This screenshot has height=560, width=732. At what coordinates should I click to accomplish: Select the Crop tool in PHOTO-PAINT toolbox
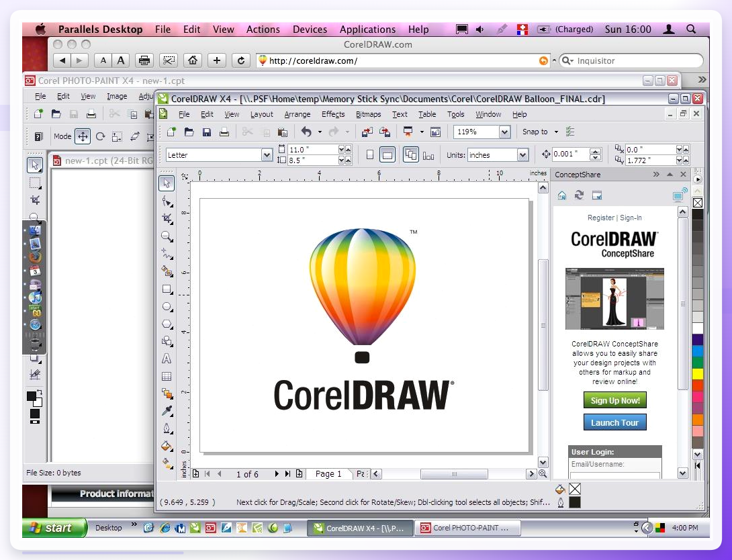(35, 200)
